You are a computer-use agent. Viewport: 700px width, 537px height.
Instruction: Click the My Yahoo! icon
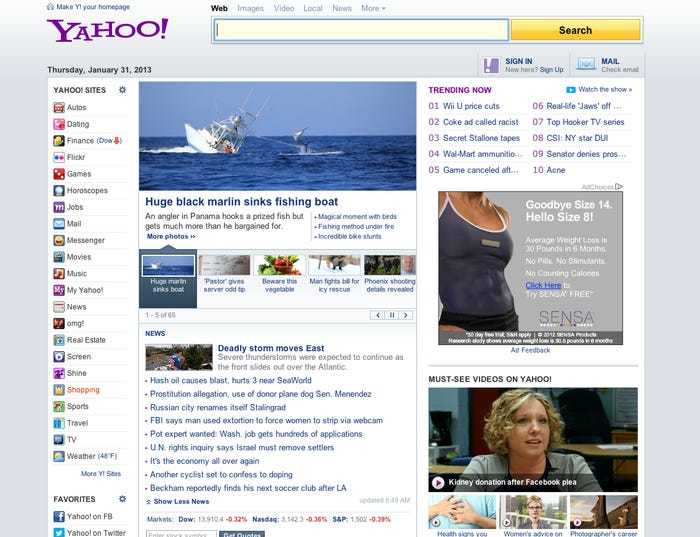click(59, 290)
